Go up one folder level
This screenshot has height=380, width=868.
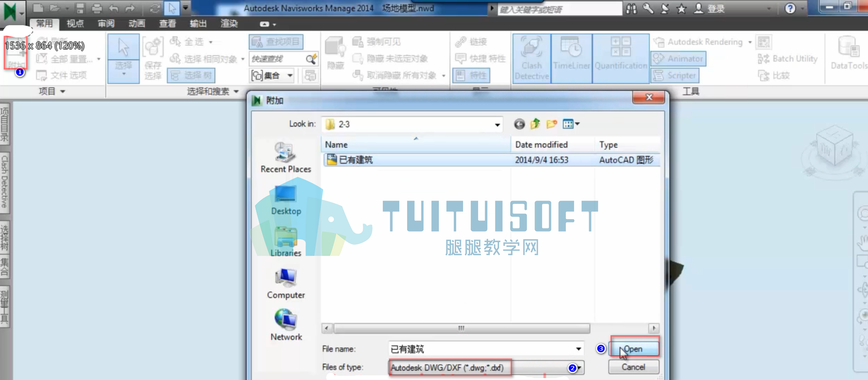tap(535, 124)
